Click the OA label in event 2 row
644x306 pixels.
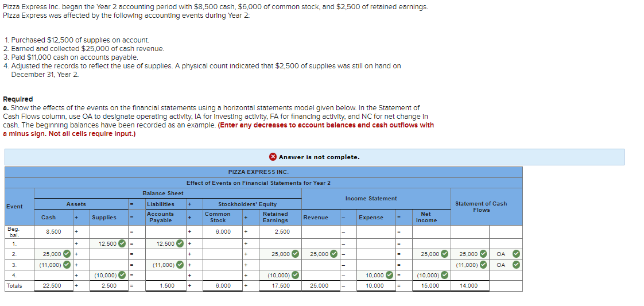[x=501, y=254]
